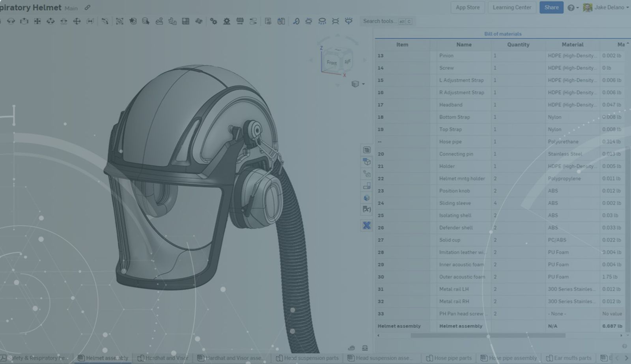Click the help question mark icon
The height and width of the screenshot is (364, 631).
coord(571,7)
